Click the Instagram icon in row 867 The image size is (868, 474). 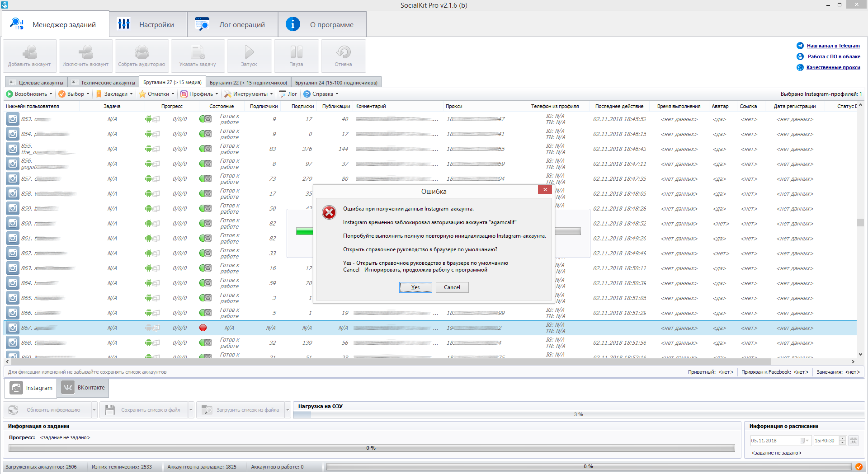pyautogui.click(x=13, y=328)
